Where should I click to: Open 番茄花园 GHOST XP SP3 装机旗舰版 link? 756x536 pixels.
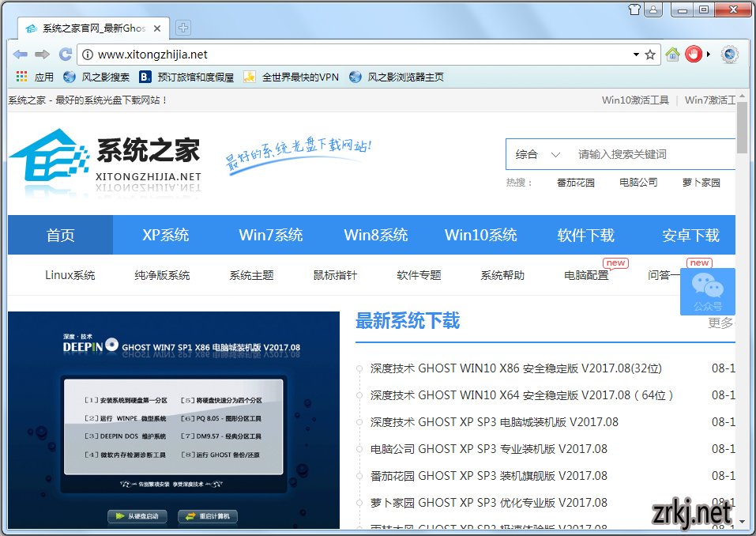tap(489, 476)
